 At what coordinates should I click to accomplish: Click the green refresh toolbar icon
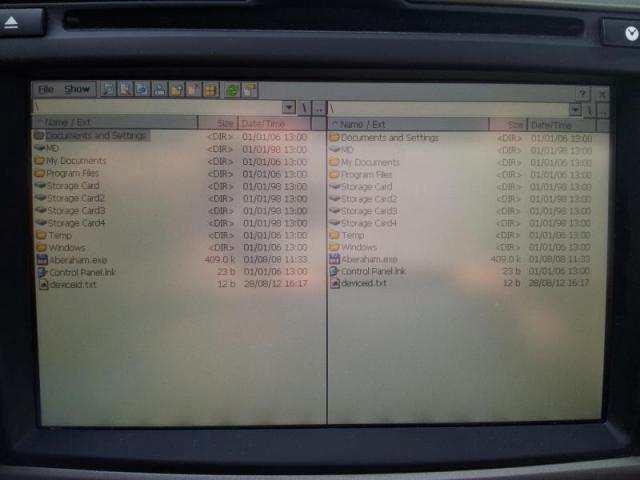tap(232, 90)
